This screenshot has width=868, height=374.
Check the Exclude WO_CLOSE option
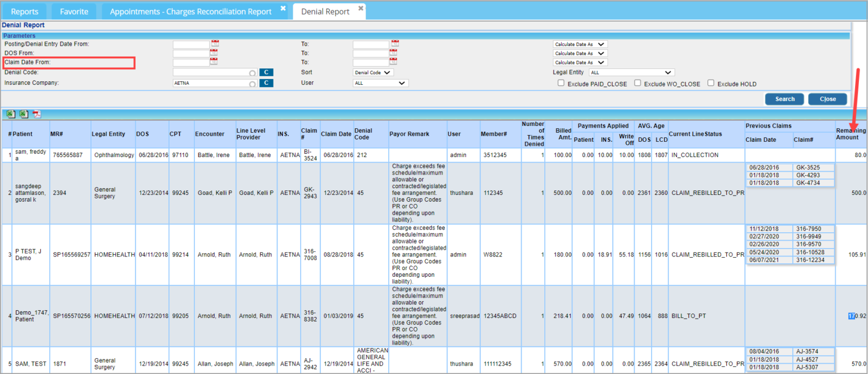(x=637, y=83)
